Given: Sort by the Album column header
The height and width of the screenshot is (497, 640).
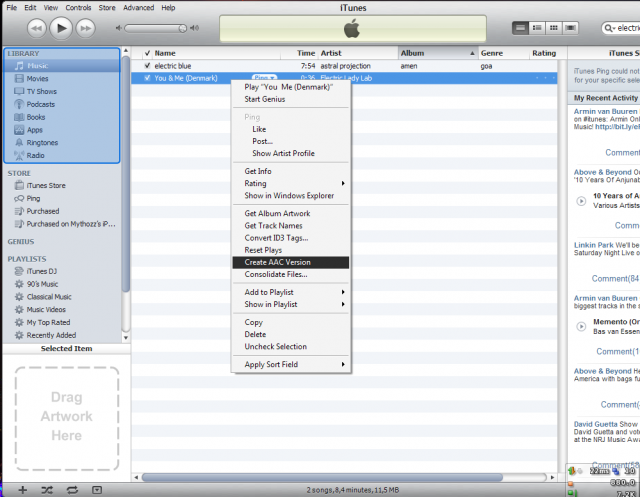Looking at the screenshot, I should click(x=438, y=53).
